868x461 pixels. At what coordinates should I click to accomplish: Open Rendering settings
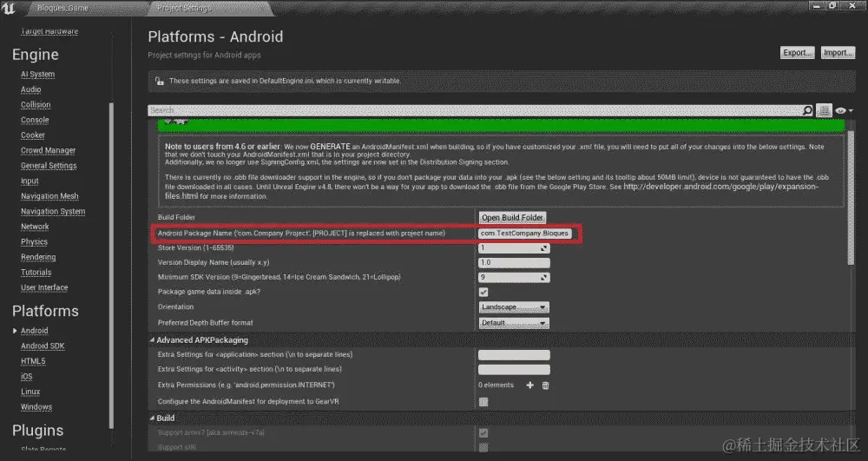pyautogui.click(x=38, y=257)
